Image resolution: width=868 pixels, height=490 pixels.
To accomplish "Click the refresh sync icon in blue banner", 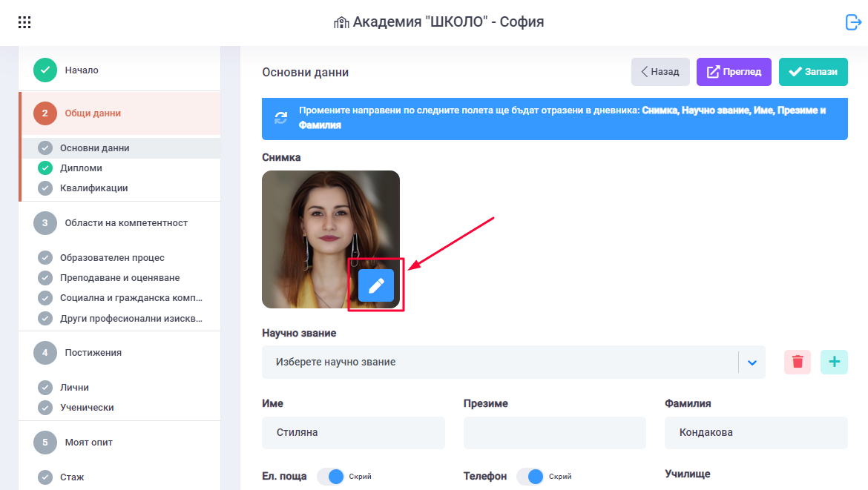I will pyautogui.click(x=281, y=118).
